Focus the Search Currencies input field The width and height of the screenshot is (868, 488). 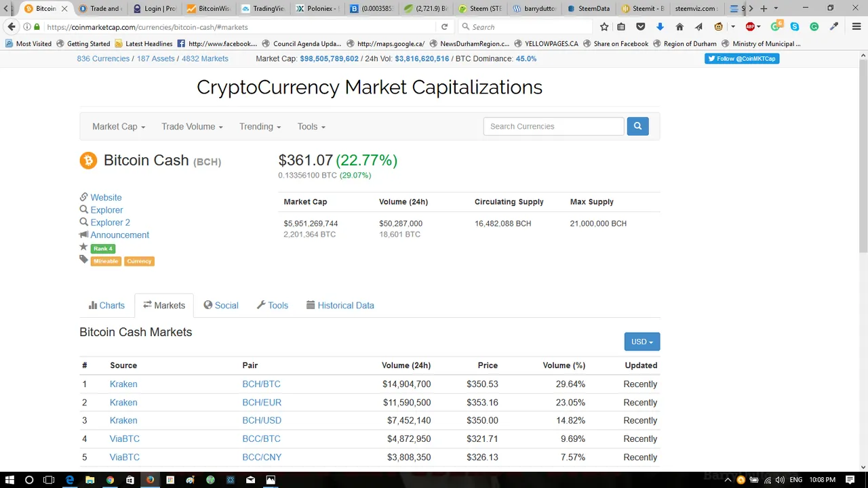coord(553,126)
